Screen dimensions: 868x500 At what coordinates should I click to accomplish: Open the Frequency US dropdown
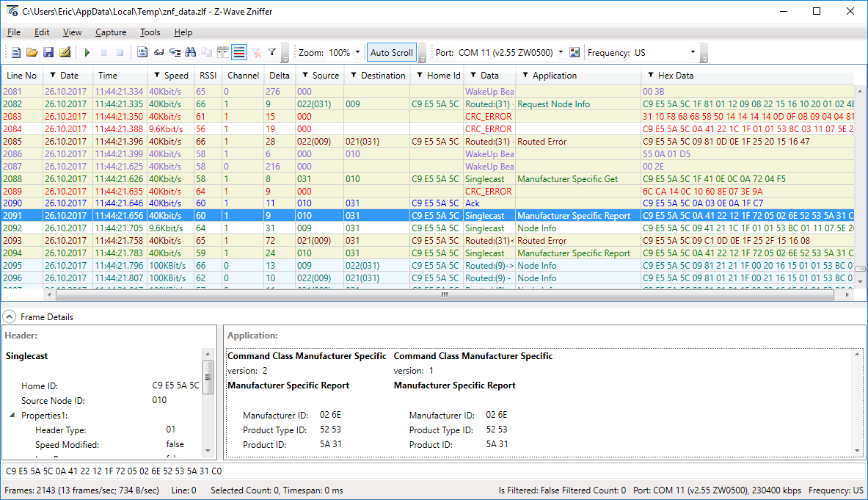(x=693, y=53)
